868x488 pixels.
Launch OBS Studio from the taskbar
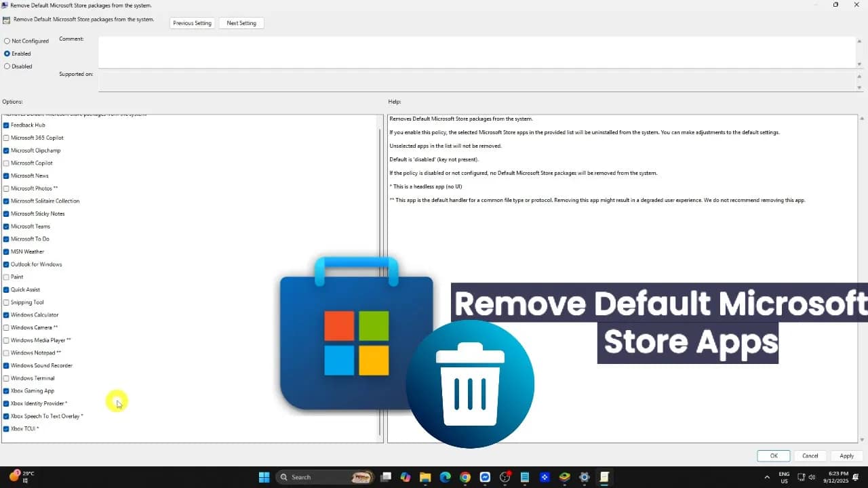pyautogui.click(x=505, y=476)
